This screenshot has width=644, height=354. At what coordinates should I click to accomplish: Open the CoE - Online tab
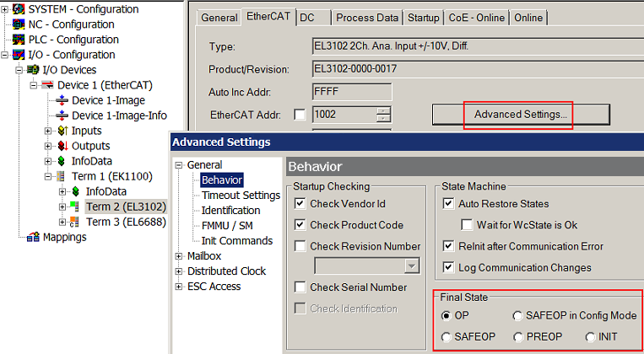click(x=476, y=18)
